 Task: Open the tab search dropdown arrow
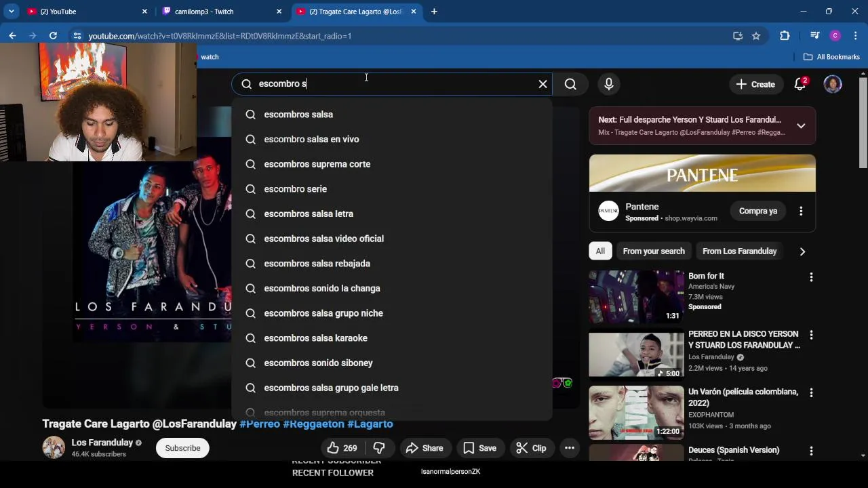pos(12,12)
